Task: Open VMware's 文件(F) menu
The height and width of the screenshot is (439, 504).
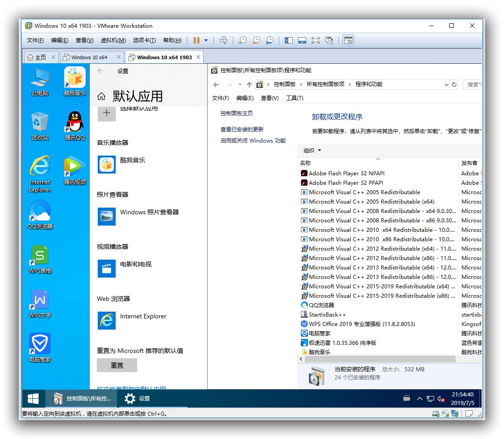Action: [x=35, y=40]
